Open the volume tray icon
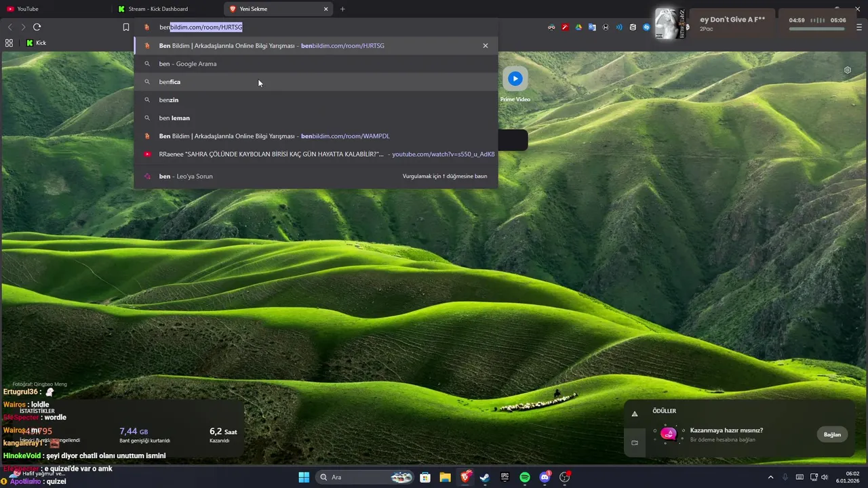868x488 pixels. (x=825, y=477)
